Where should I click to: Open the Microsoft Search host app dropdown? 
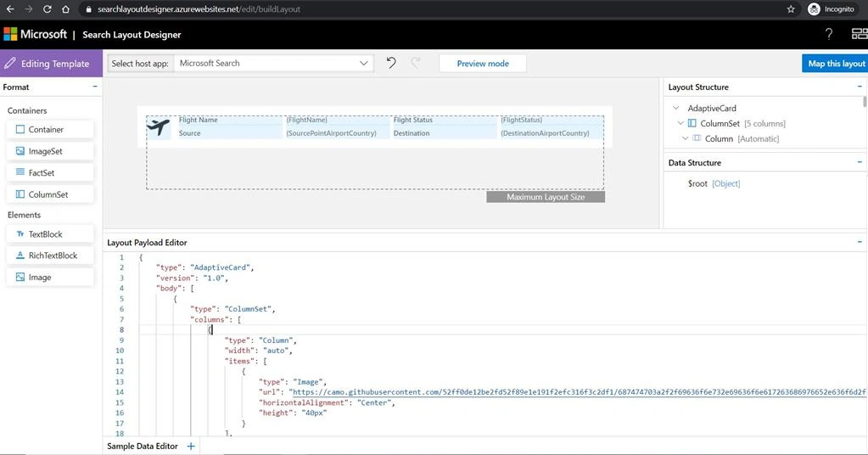coord(274,63)
